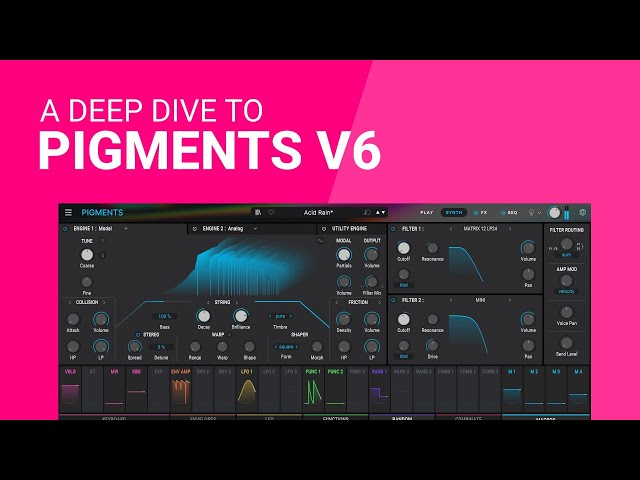Select next Filter 2 type arrow
This screenshot has width=640, height=480.
pyautogui.click(x=510, y=300)
